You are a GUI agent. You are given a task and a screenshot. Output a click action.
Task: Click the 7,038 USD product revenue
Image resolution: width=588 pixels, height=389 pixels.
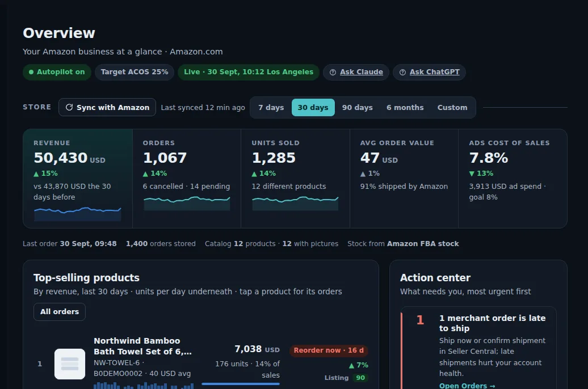[257, 349]
